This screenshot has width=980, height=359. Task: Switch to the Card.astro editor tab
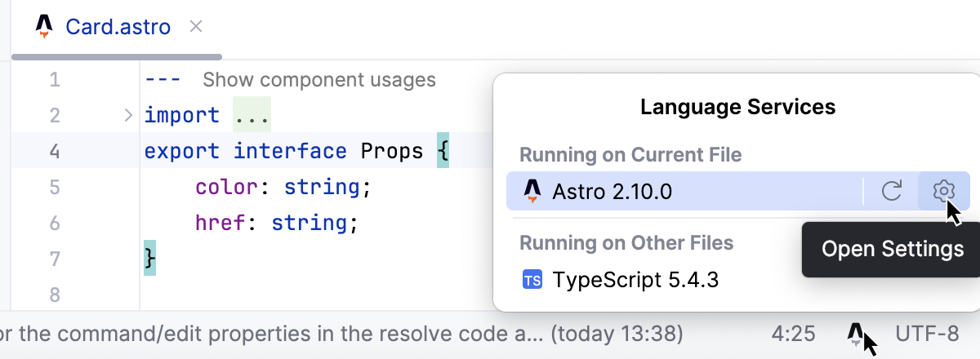pos(118,27)
